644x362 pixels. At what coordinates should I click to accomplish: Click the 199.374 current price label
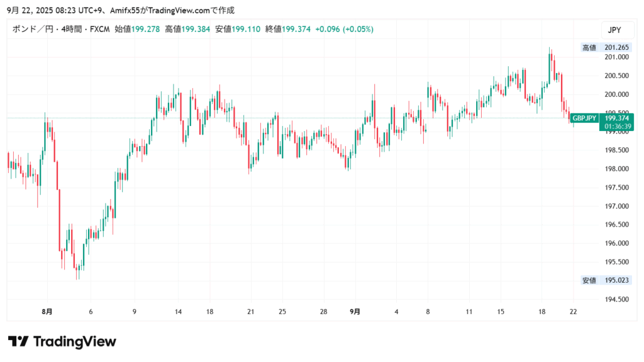tap(616, 118)
